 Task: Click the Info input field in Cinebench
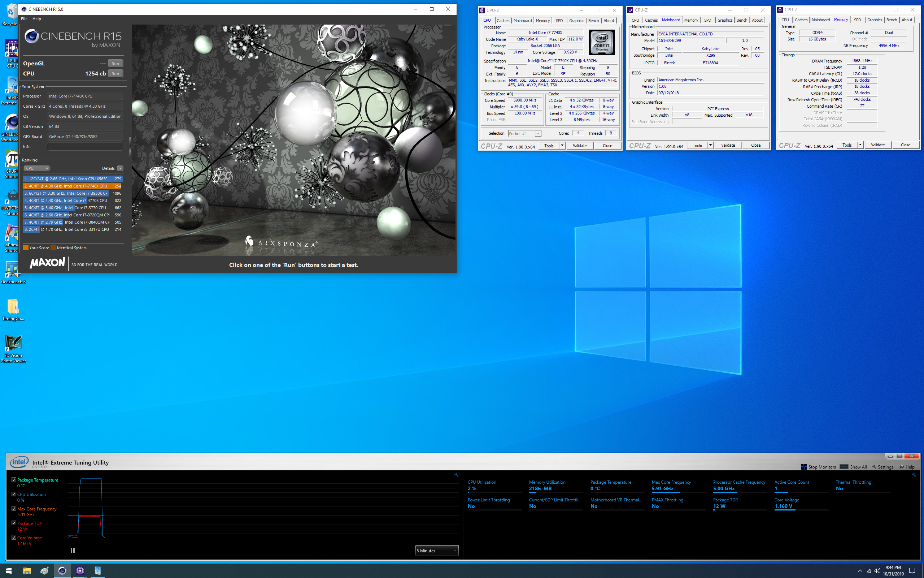[x=85, y=147]
